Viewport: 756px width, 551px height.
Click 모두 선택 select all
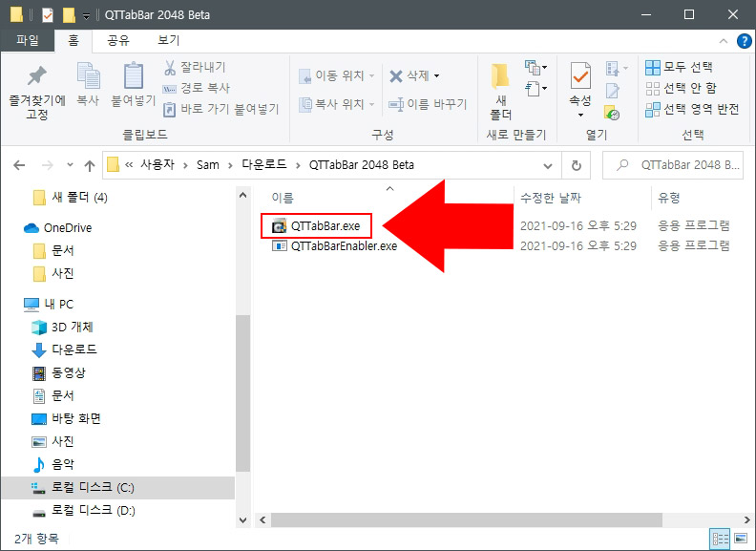pos(679,67)
